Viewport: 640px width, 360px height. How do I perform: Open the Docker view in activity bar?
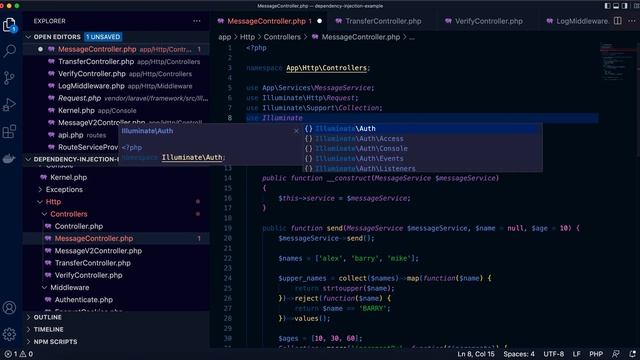(9, 158)
